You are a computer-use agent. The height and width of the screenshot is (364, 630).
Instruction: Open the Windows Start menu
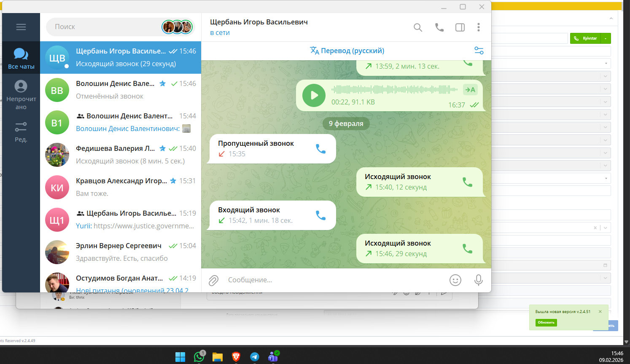click(x=180, y=357)
